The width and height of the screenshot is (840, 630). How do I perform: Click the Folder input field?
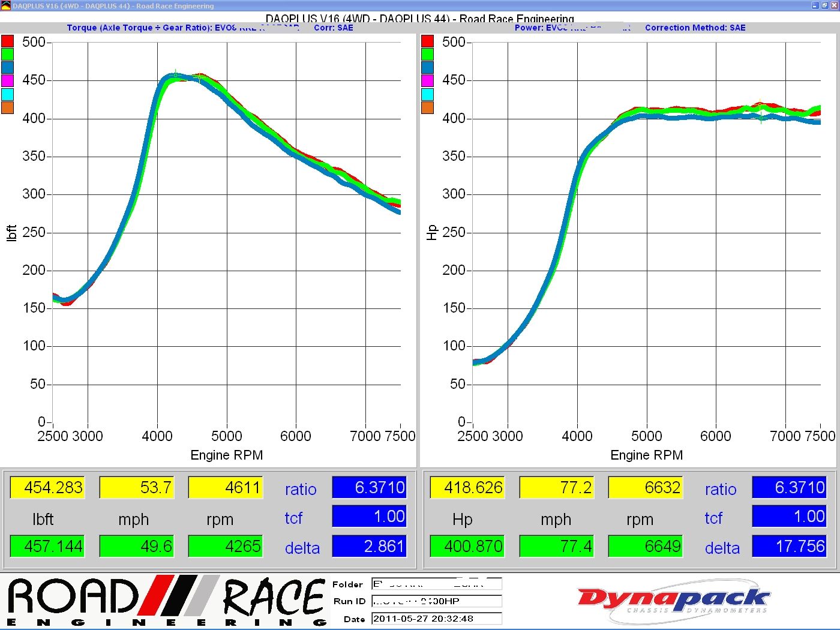[x=437, y=584]
